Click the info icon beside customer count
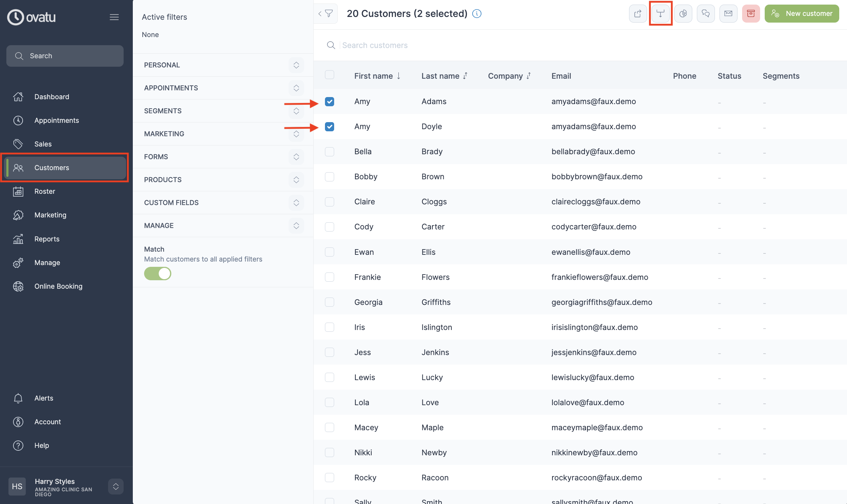 [x=477, y=13]
